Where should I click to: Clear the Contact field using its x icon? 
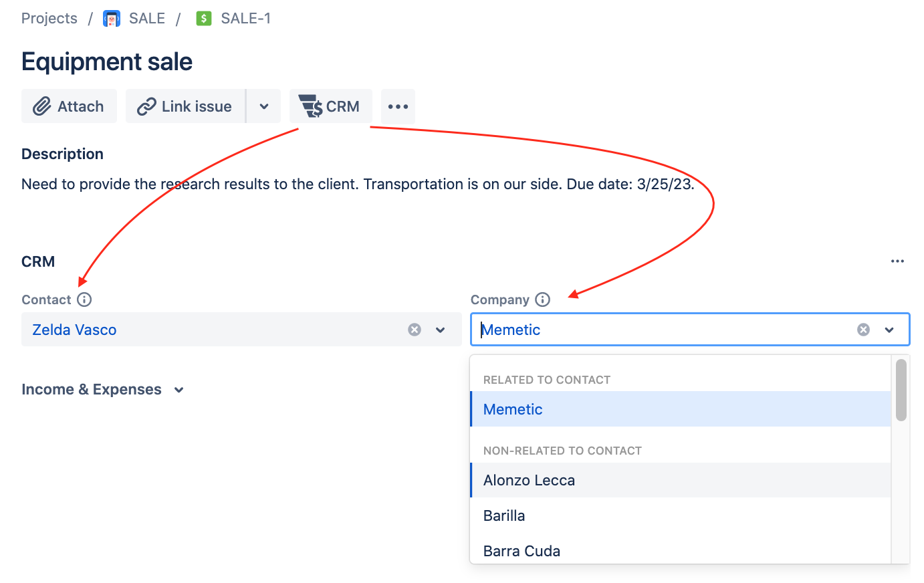(x=415, y=329)
